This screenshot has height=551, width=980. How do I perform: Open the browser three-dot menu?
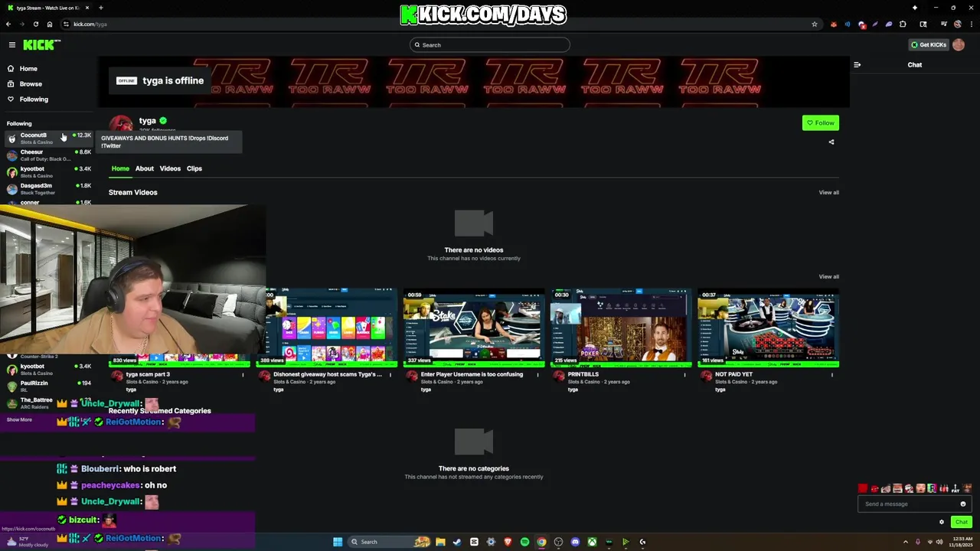tap(971, 24)
